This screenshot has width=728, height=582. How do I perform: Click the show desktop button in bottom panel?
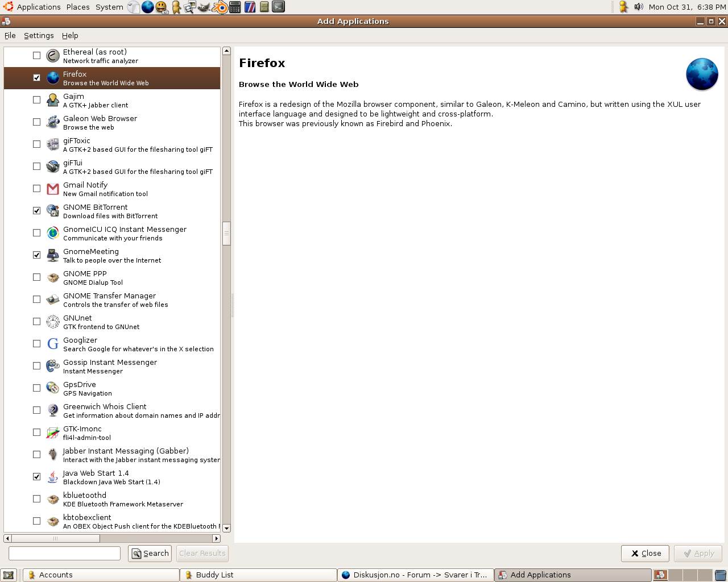9,575
